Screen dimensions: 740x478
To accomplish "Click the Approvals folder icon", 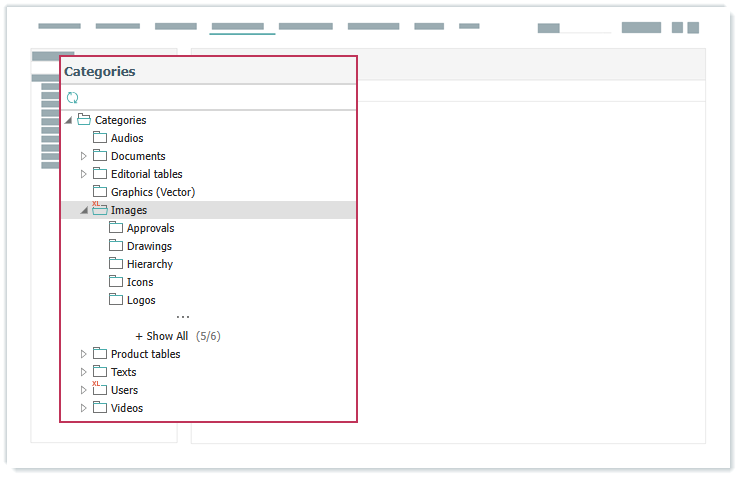I will coord(116,228).
